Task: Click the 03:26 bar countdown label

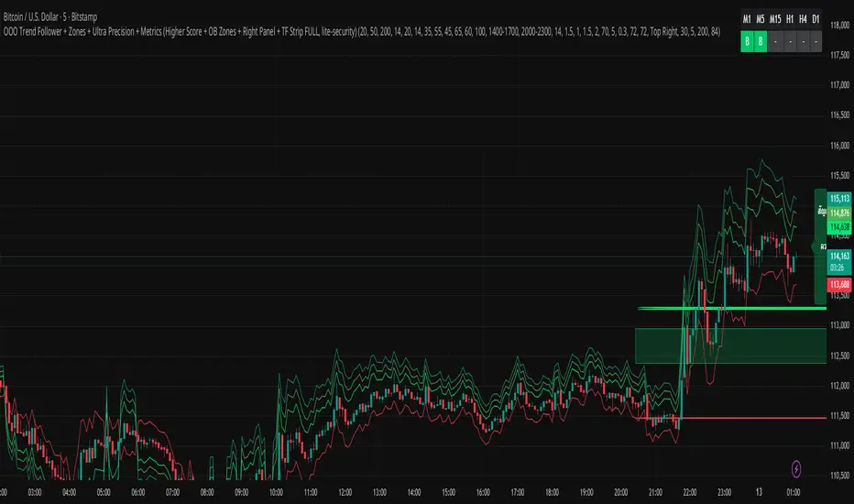Action: 838,268
